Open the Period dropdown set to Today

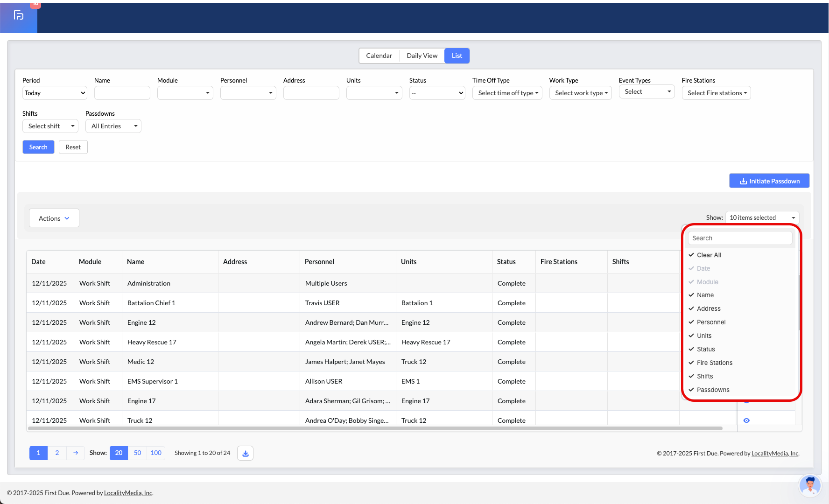55,93
